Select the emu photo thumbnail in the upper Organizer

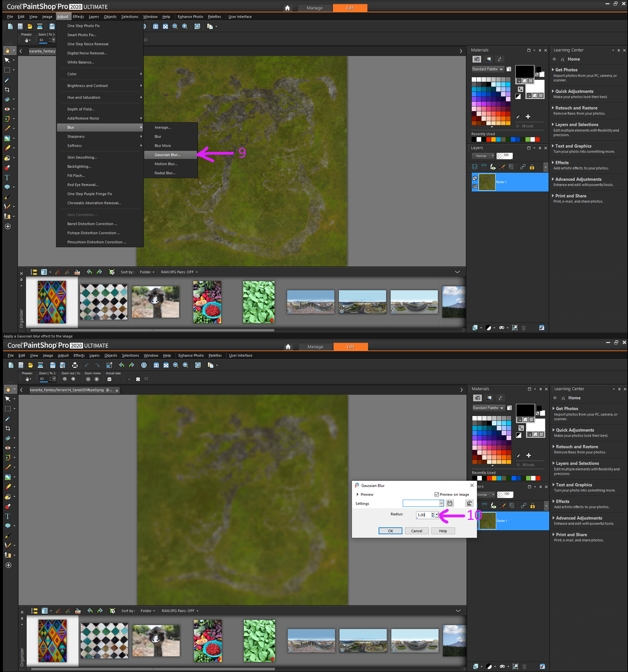(x=155, y=302)
